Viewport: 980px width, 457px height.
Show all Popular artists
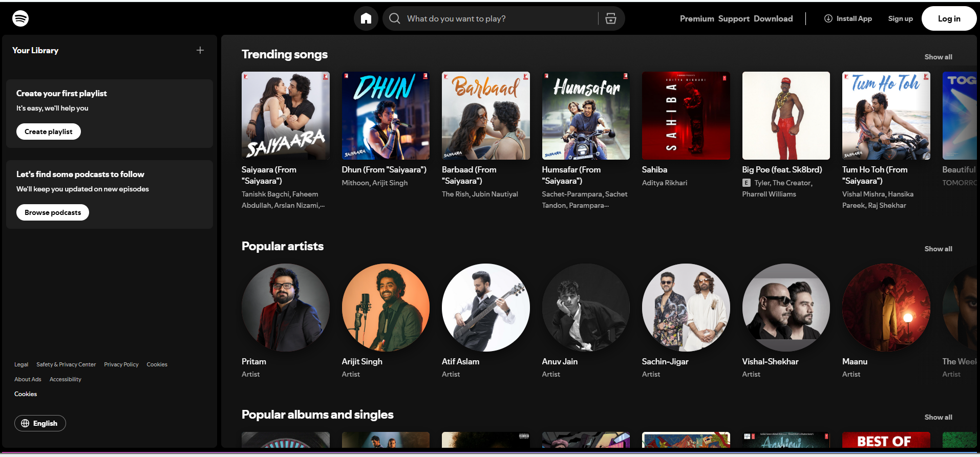pos(938,249)
